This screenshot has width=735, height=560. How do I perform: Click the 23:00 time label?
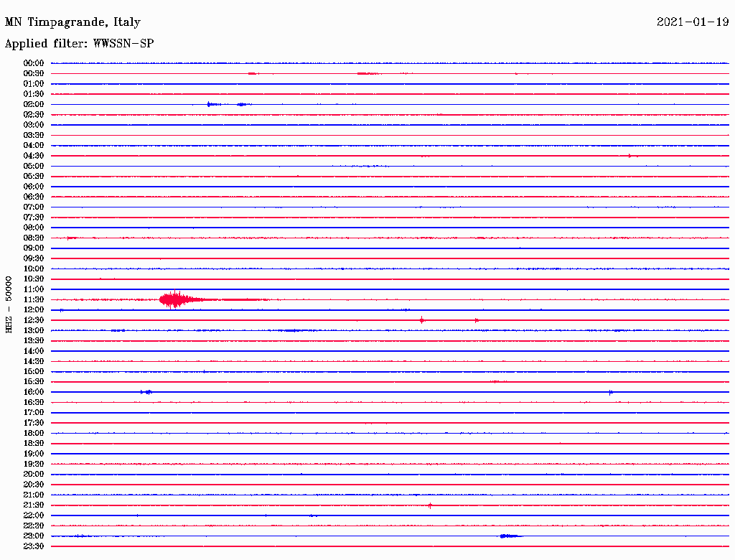coord(34,536)
